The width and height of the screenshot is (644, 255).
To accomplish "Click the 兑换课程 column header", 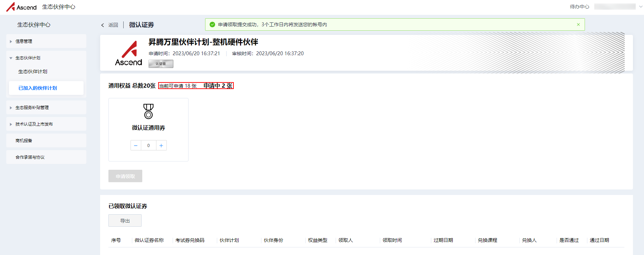I will tap(488, 240).
